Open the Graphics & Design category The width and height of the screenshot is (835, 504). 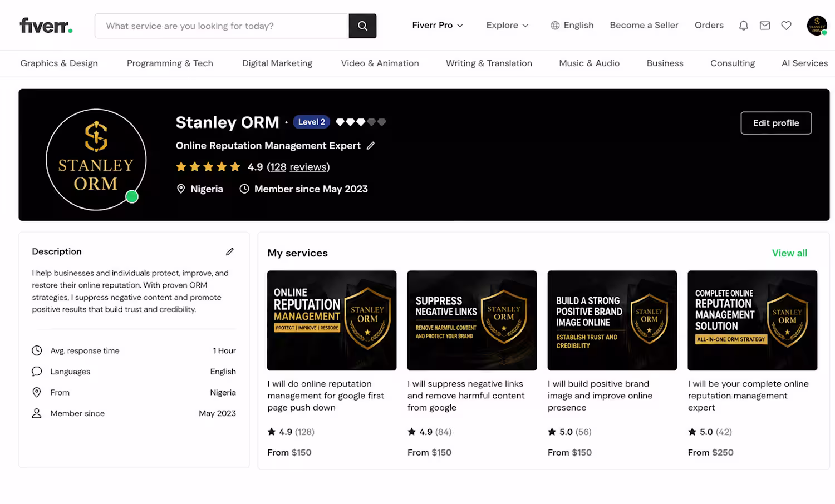(59, 63)
